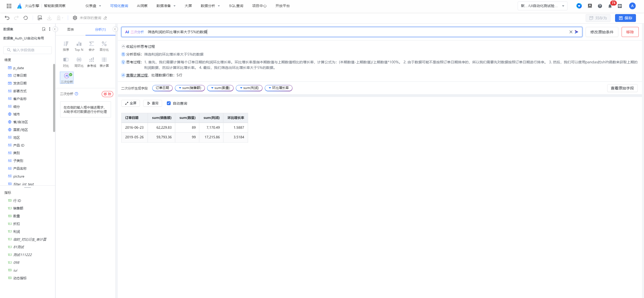The height and width of the screenshot is (298, 644).
Task: Click table cell 2019-05-26
Action: pos(134,137)
